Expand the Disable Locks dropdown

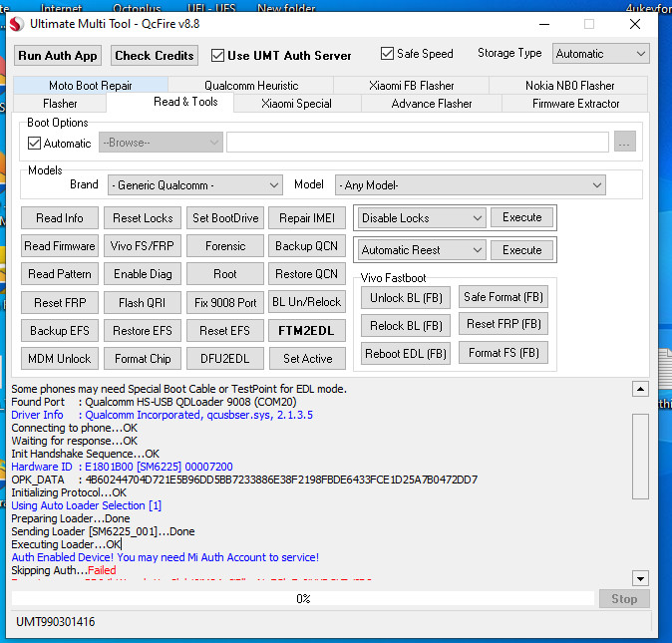point(422,218)
